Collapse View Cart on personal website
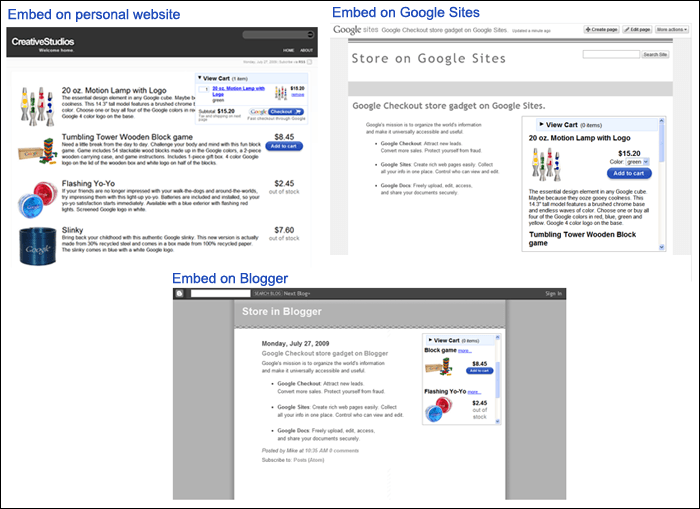700x509 pixels. coord(200,78)
